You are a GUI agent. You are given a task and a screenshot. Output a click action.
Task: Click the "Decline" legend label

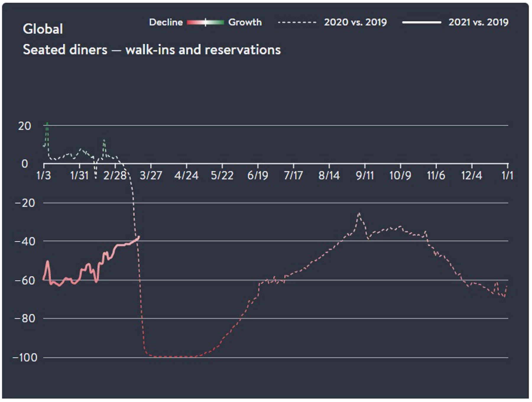tap(166, 22)
